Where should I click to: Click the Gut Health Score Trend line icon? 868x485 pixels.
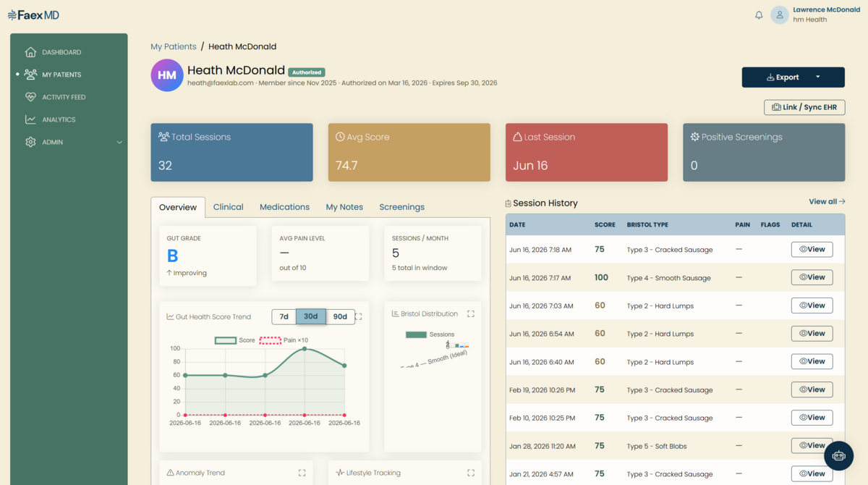(170, 316)
